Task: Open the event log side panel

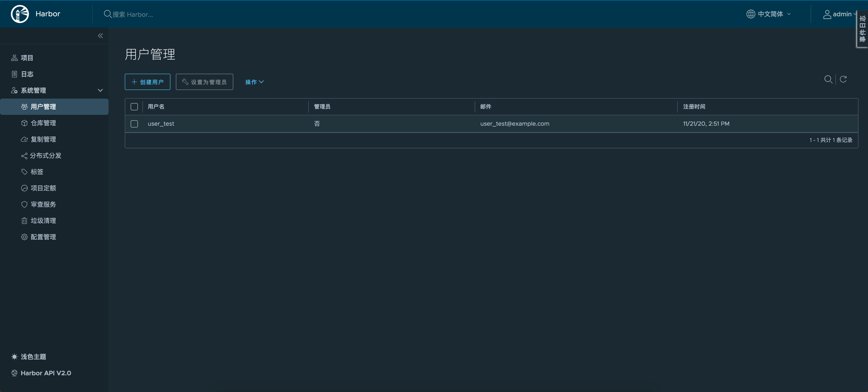Action: [863, 29]
